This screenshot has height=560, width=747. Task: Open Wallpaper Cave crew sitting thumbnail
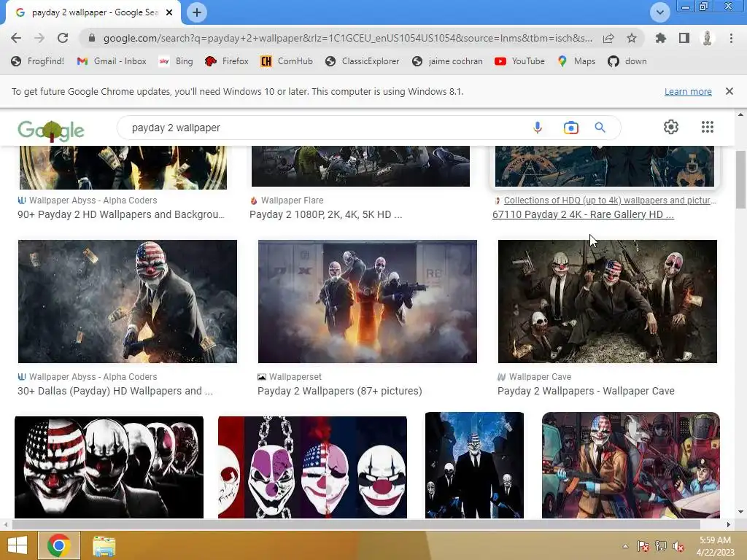[x=608, y=301]
